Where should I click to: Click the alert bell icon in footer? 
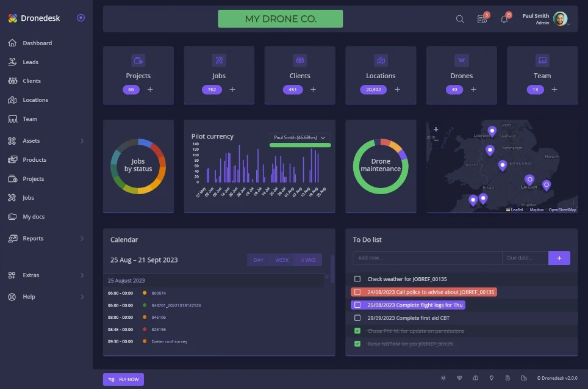476,378
